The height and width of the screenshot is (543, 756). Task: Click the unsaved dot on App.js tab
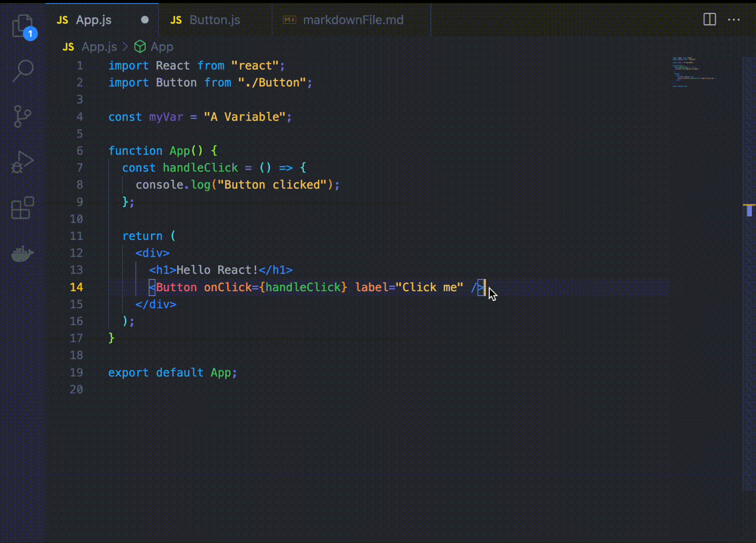(x=145, y=20)
